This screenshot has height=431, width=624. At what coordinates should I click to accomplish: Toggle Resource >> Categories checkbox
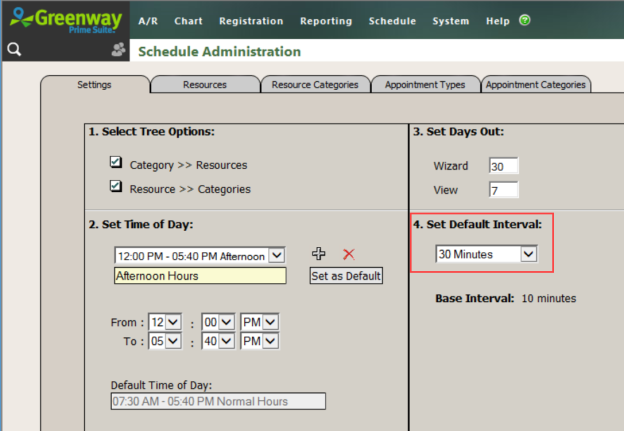(116, 187)
